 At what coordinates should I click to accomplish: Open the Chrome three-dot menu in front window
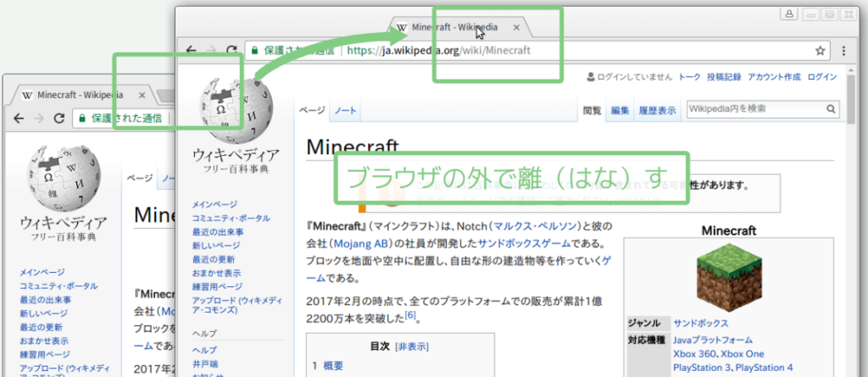pos(843,51)
